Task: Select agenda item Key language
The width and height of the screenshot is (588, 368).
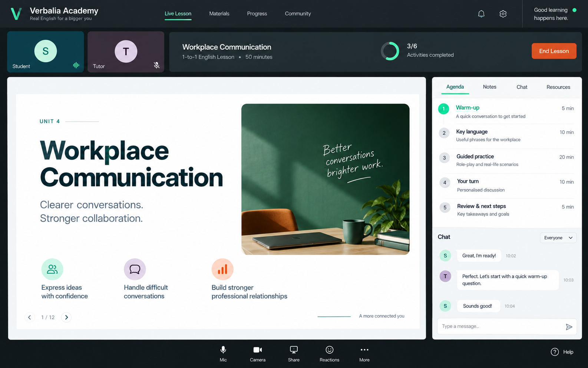Action: point(506,136)
